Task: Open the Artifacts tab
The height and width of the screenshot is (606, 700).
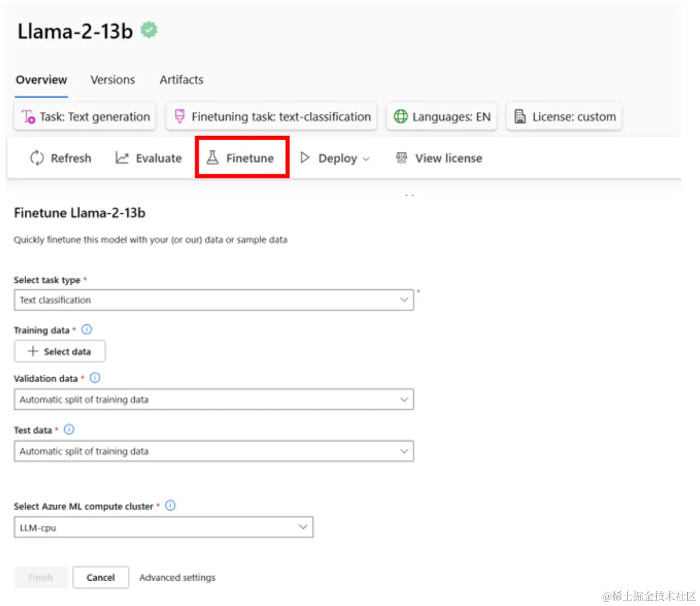Action: click(181, 80)
